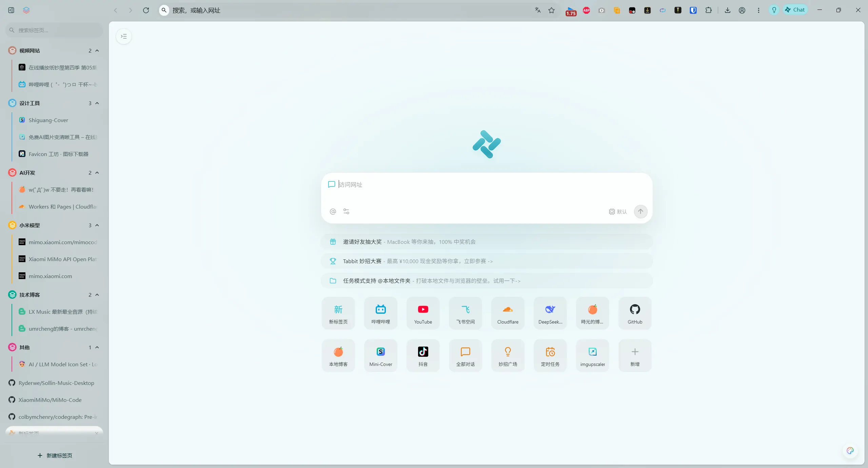Open the extension showing 1.75 badge

tap(571, 11)
